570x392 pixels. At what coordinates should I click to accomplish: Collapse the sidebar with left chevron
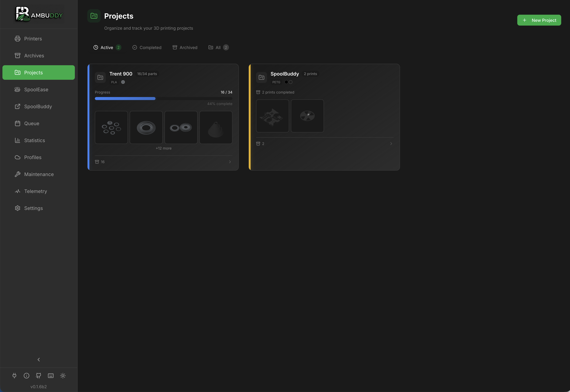[39, 360]
